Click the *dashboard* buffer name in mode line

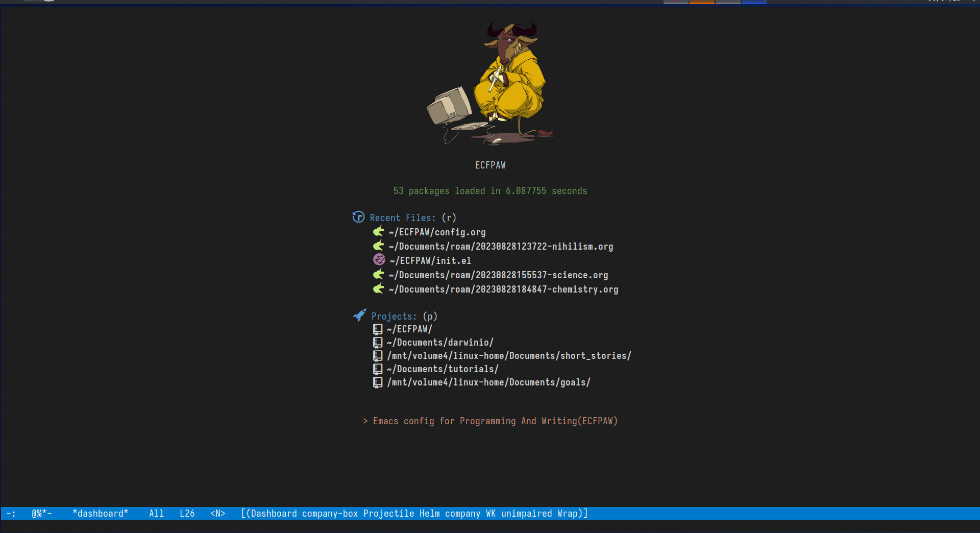tap(100, 514)
